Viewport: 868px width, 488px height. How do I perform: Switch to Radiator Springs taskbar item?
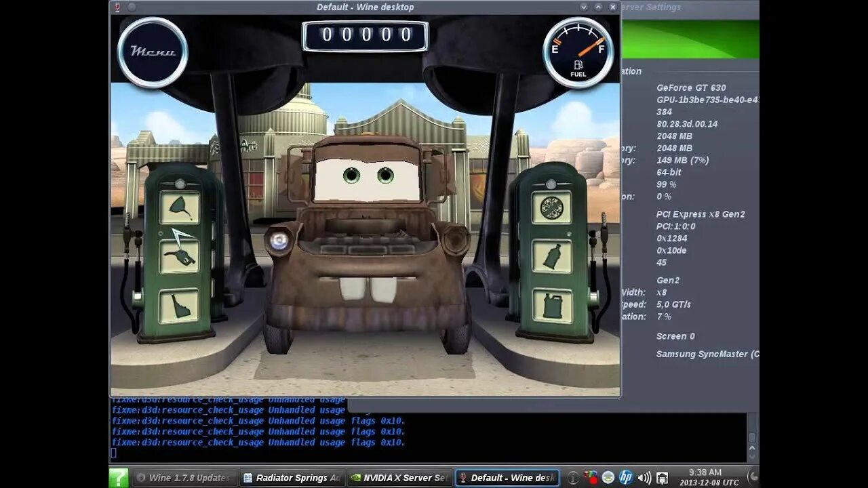[x=292, y=478]
